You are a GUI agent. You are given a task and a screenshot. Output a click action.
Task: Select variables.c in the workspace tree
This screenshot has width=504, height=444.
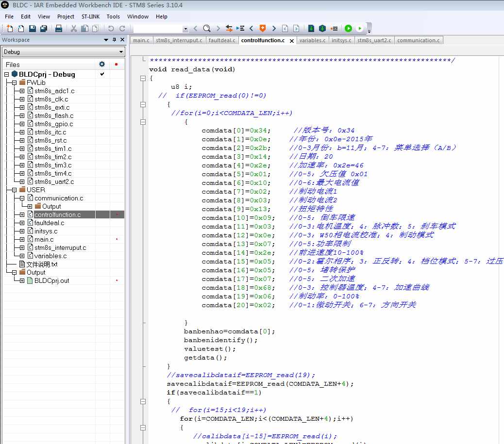point(50,256)
